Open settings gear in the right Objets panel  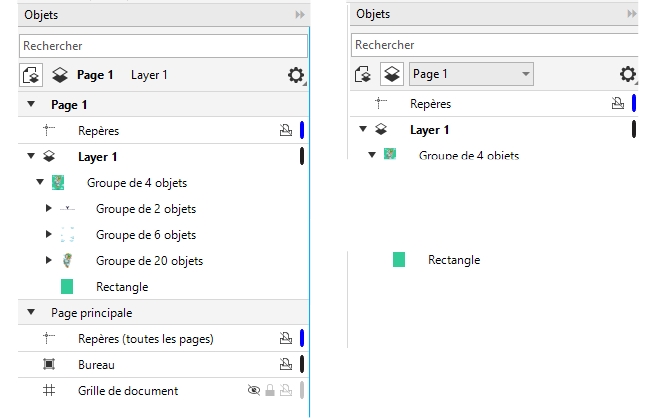[627, 74]
